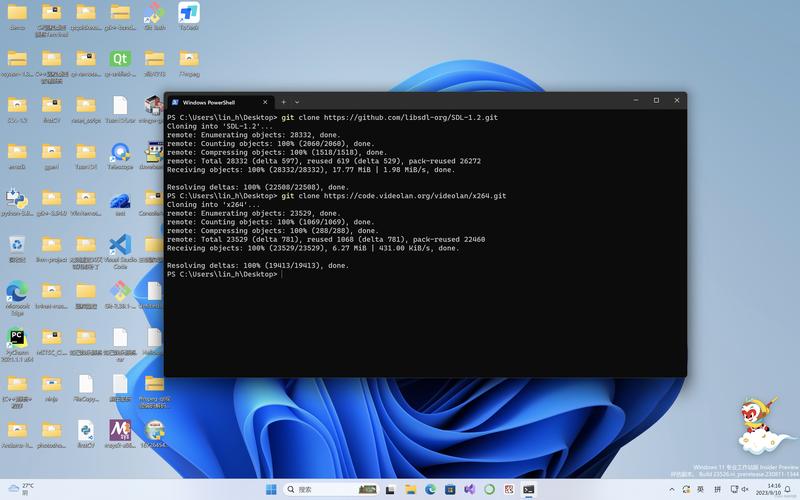
Task: Select the Python file icon in bottom row
Action: 86,434
